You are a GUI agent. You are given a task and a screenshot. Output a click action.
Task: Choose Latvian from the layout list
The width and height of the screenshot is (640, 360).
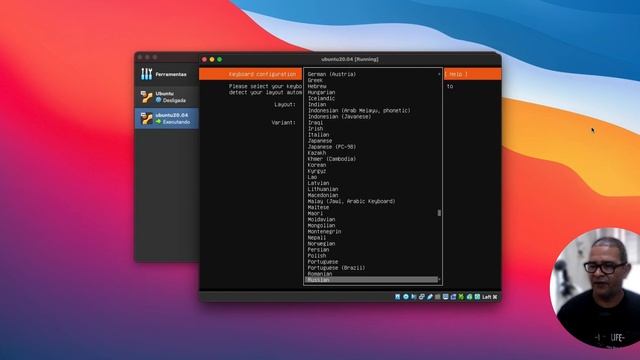click(x=318, y=183)
